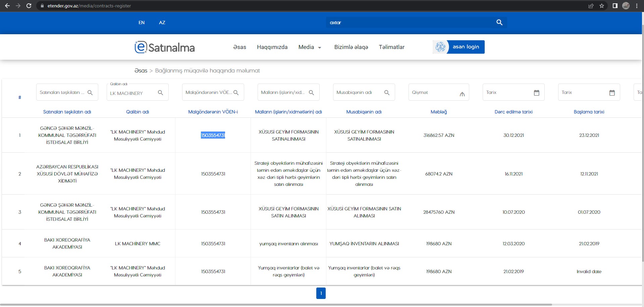
Task: Reload the page in browser
Action: point(29,6)
